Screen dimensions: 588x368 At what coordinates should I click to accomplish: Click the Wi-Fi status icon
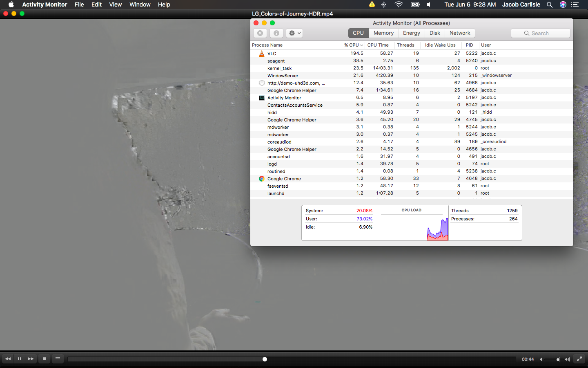[x=399, y=4]
